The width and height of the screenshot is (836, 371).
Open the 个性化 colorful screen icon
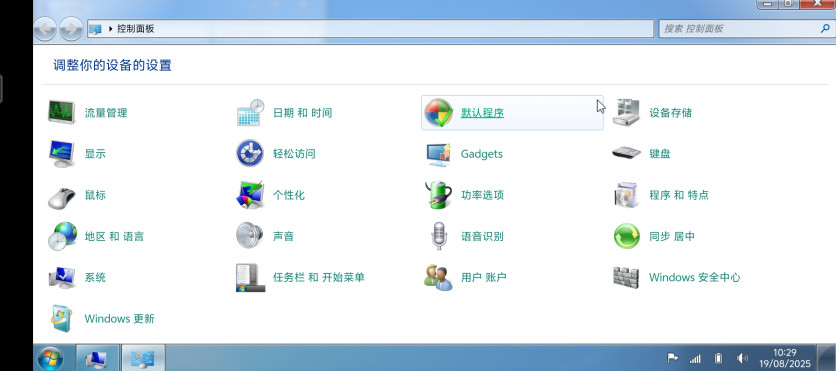(250, 195)
